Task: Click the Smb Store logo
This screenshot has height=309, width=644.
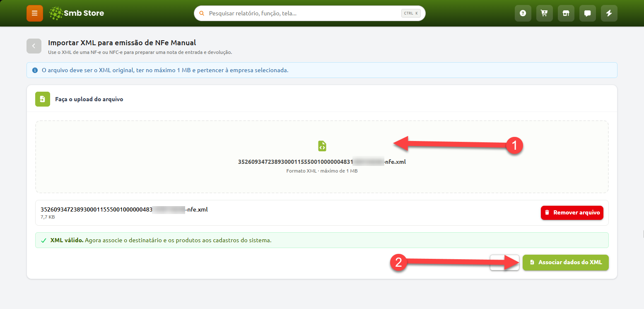Action: click(77, 13)
